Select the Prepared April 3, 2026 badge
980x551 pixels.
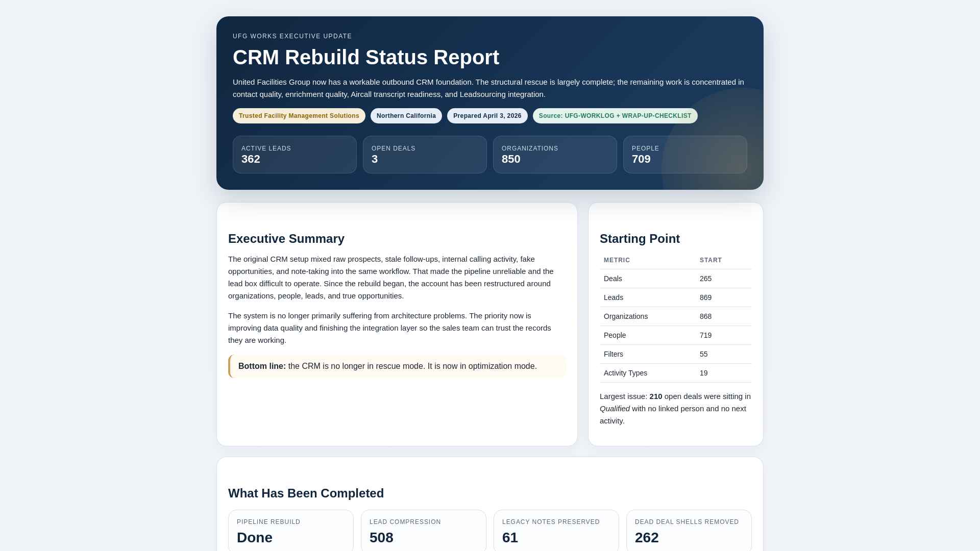coord(487,116)
